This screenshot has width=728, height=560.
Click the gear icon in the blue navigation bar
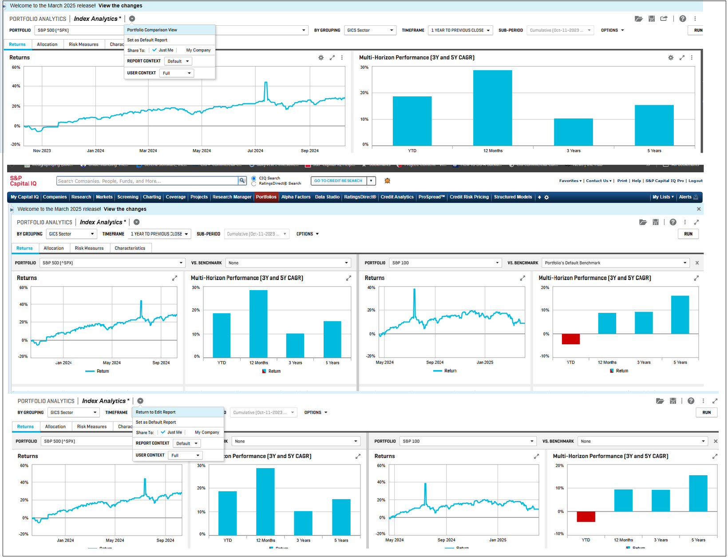tap(546, 197)
